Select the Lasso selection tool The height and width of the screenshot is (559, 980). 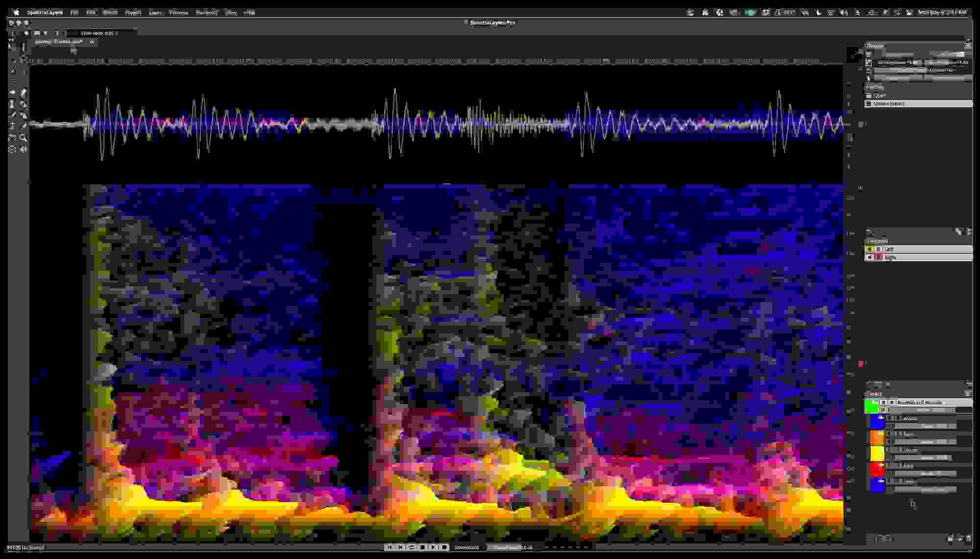[13, 70]
